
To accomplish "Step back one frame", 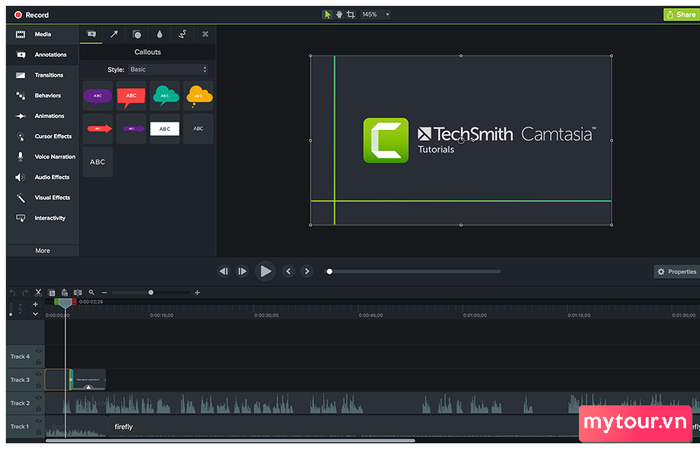I will [x=224, y=271].
